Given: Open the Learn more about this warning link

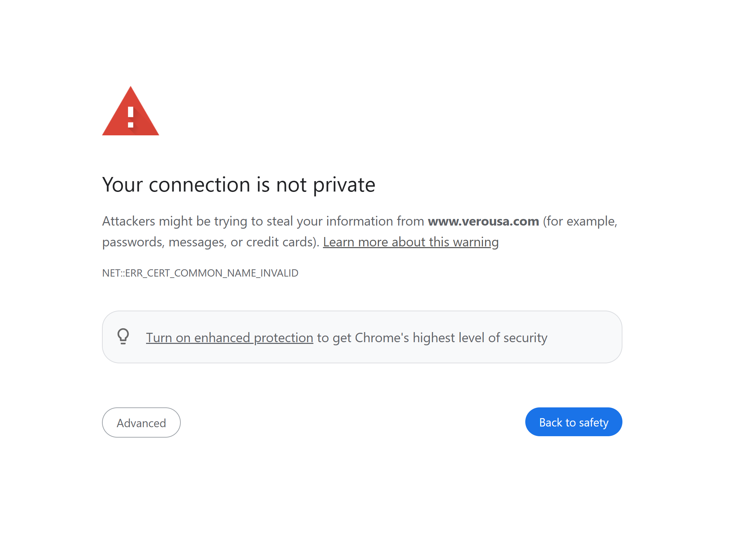Looking at the screenshot, I should pos(410,242).
